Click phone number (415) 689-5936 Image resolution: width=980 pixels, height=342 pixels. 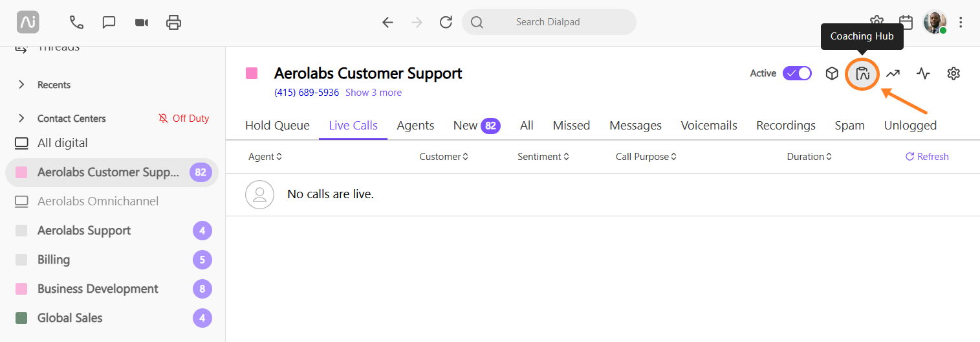[307, 93]
